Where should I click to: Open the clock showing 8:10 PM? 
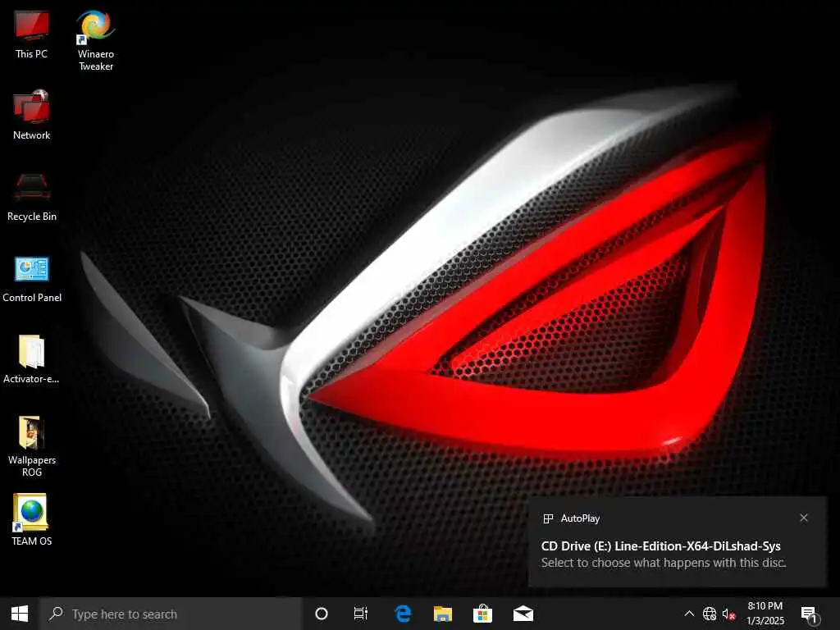[765, 614]
